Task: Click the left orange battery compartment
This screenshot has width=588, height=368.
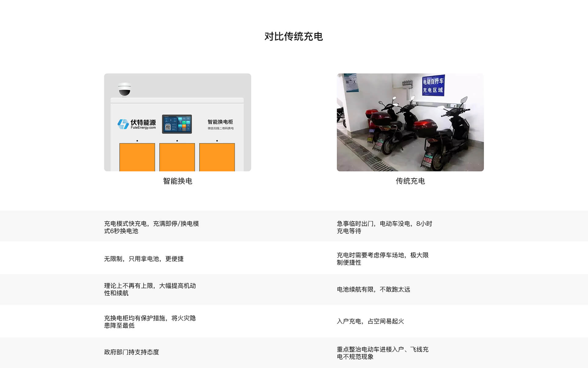Action: pos(137,157)
